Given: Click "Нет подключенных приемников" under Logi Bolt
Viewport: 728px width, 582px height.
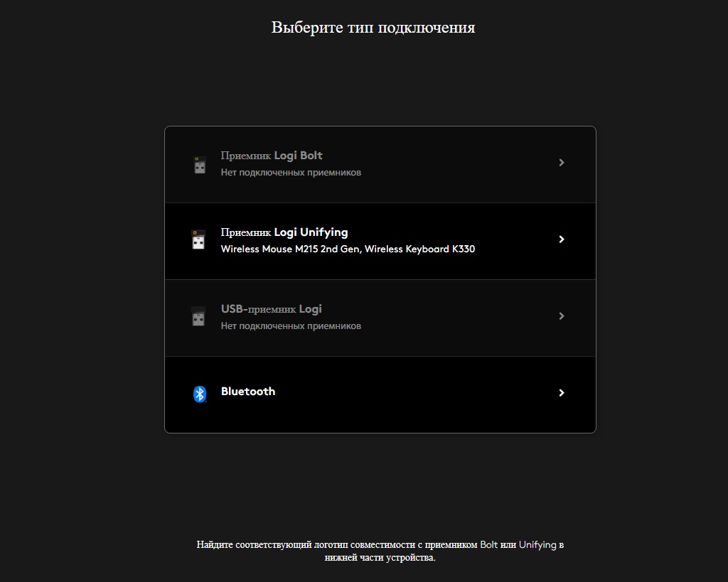Looking at the screenshot, I should pos(291,173).
